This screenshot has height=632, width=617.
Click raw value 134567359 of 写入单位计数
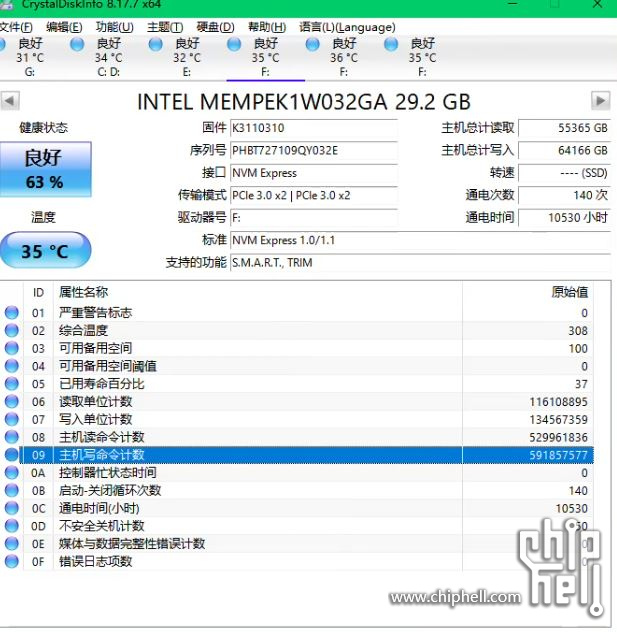coord(559,420)
